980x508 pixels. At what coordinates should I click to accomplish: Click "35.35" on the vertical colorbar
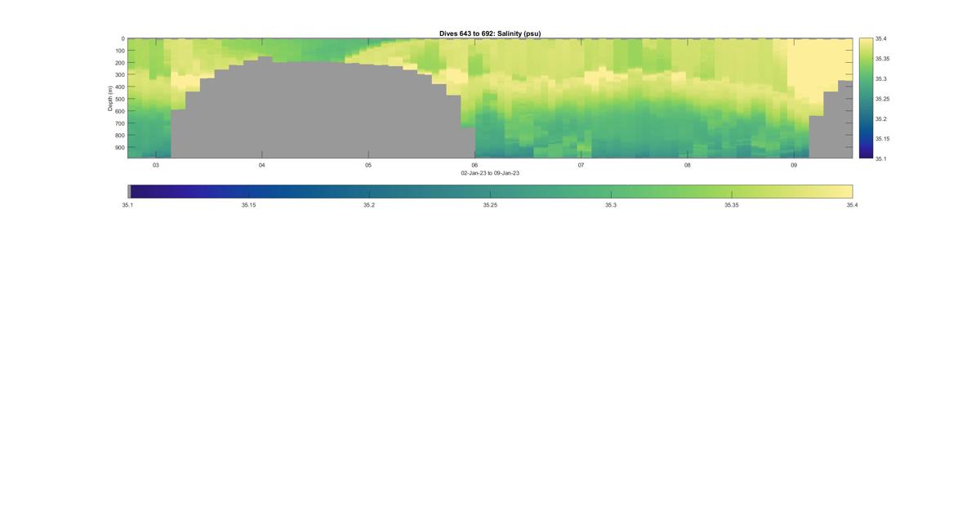coord(883,59)
